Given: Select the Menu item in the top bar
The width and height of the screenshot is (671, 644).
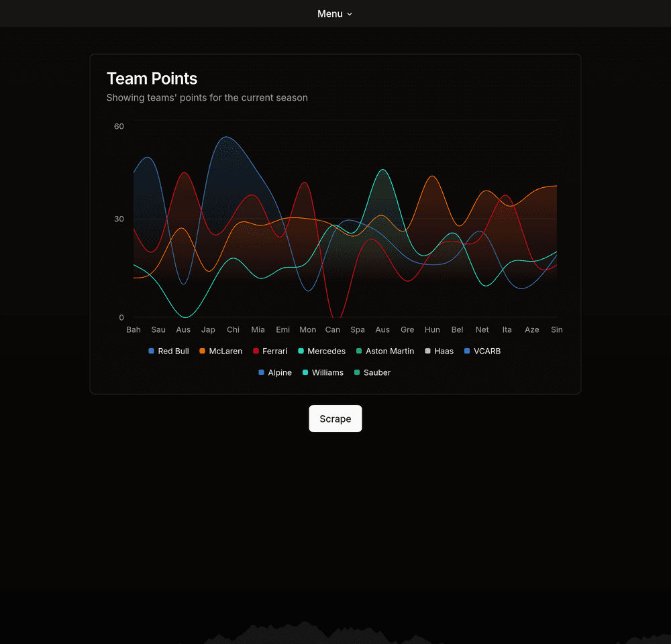Looking at the screenshot, I should [330, 13].
